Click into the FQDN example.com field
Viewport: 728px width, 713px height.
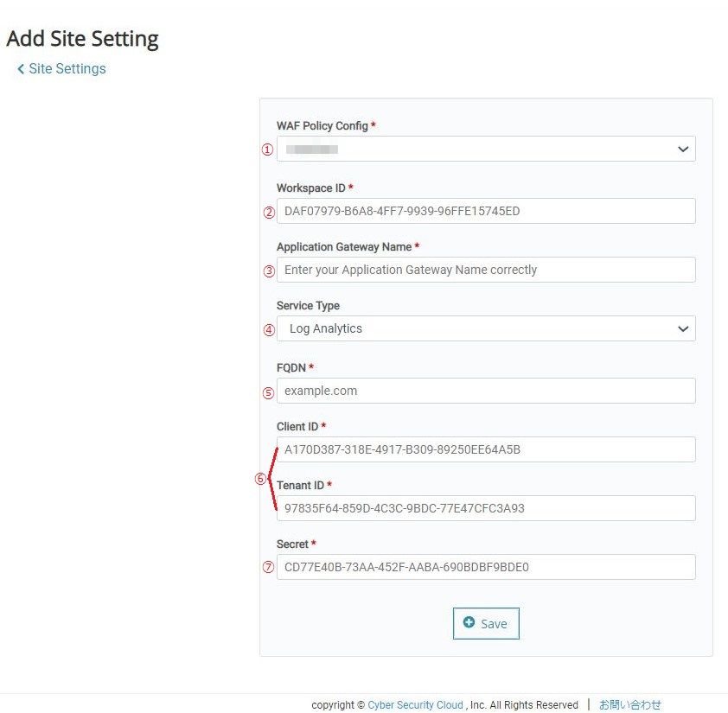[486, 391]
